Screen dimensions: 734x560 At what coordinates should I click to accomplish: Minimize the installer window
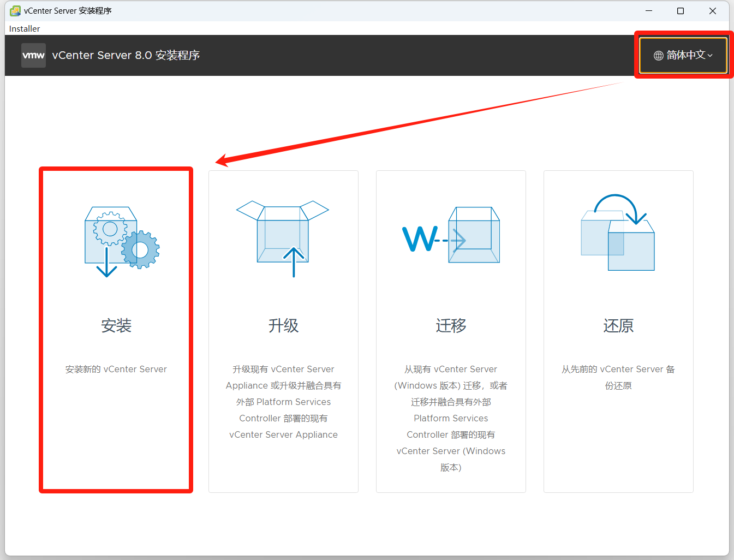click(x=649, y=11)
